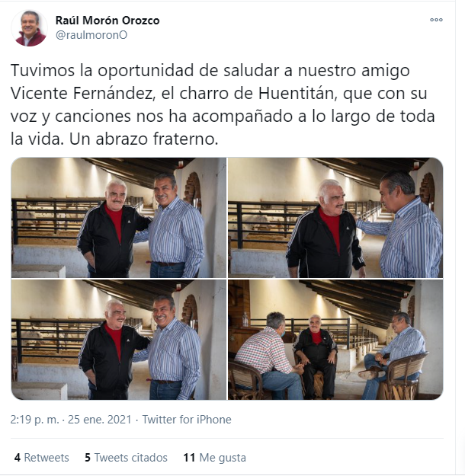The height and width of the screenshot is (476, 465).
Task: Click the tweet text about Vicente Fernández
Action: [223, 105]
